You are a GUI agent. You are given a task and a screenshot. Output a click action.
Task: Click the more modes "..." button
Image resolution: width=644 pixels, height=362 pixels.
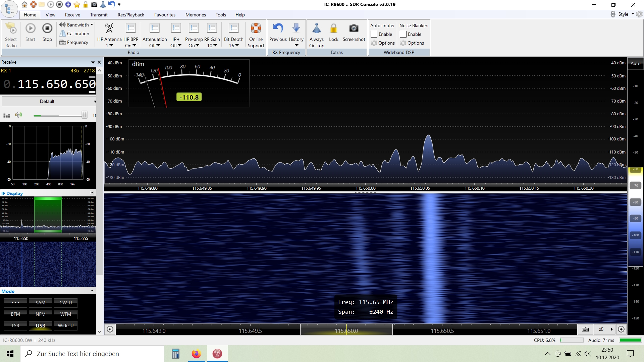pyautogui.click(x=15, y=303)
